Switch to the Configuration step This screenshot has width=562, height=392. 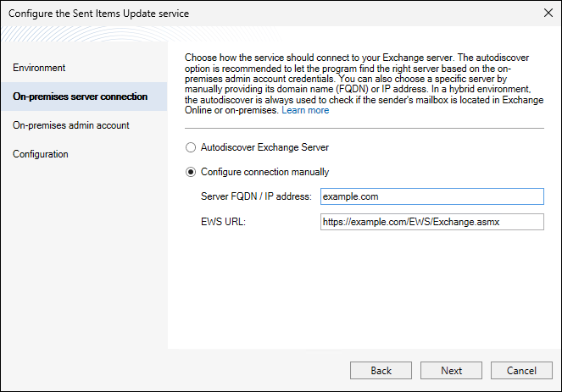41,154
